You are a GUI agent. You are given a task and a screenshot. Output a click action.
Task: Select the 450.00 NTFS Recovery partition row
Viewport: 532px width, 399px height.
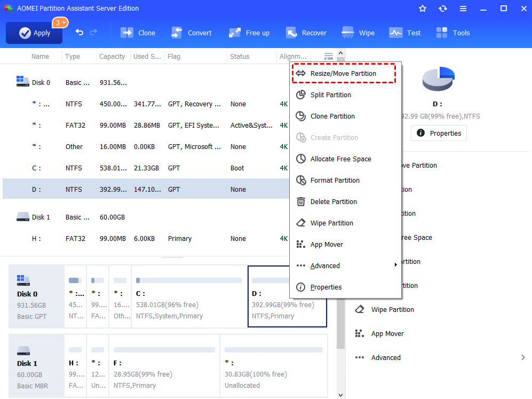click(x=146, y=104)
